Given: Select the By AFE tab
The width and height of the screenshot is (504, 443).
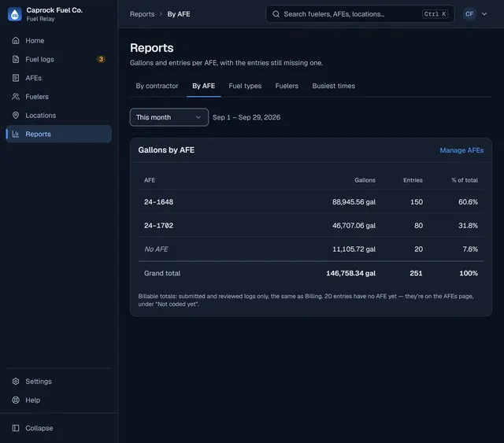Looking at the screenshot, I should (203, 86).
